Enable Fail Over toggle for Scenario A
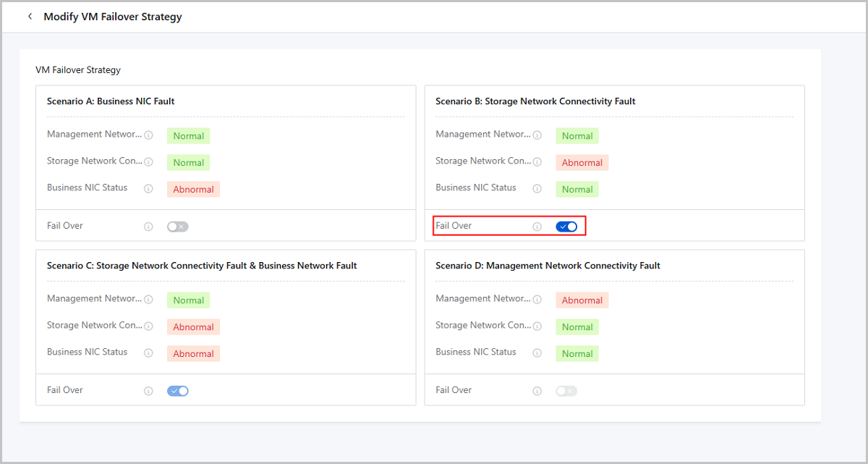 (x=177, y=227)
